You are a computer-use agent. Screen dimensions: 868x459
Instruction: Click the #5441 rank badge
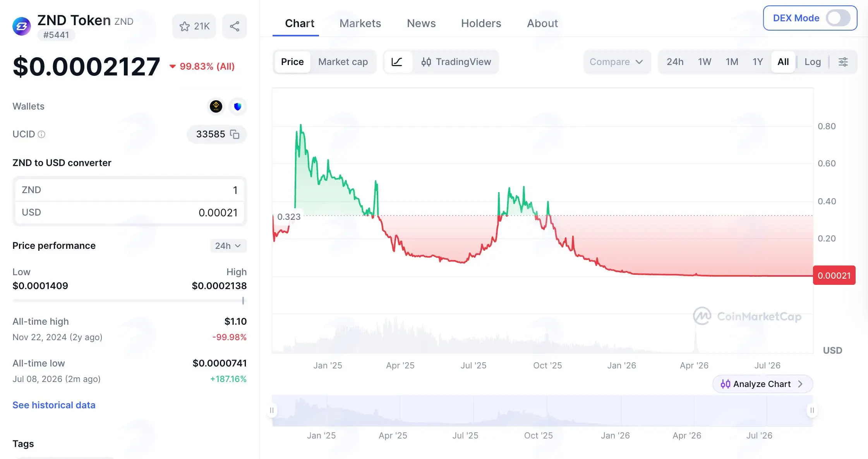click(56, 35)
